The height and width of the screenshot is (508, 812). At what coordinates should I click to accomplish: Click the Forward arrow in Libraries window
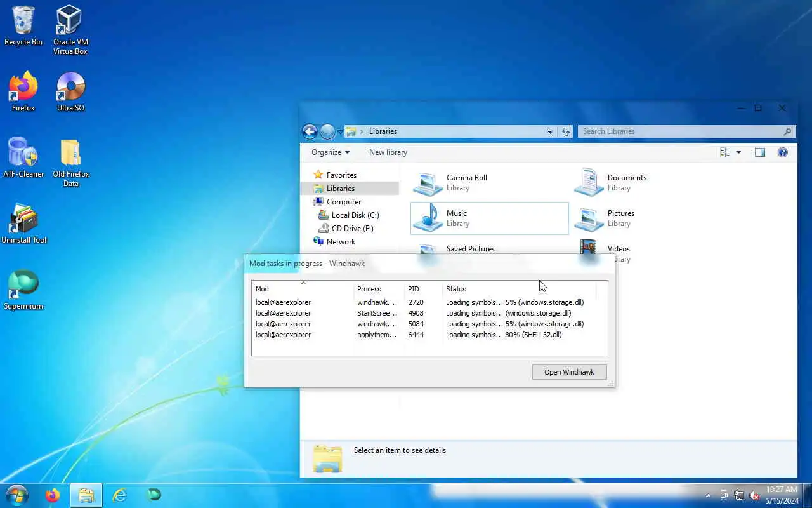coord(327,131)
